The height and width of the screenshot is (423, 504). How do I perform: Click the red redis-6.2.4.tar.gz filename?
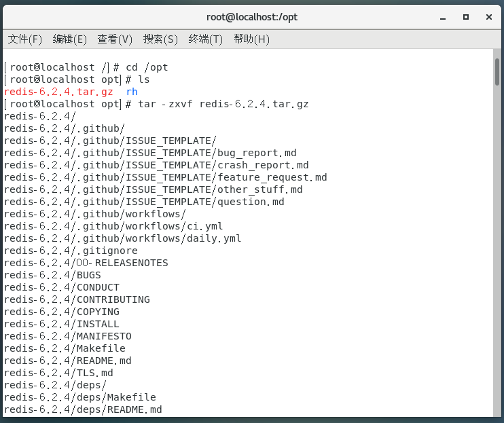click(x=58, y=92)
